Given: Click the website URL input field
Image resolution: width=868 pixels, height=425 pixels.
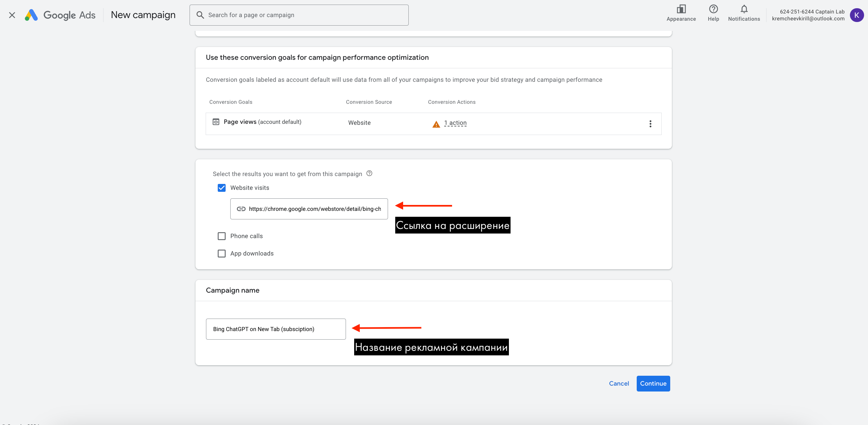Looking at the screenshot, I should pos(314,209).
